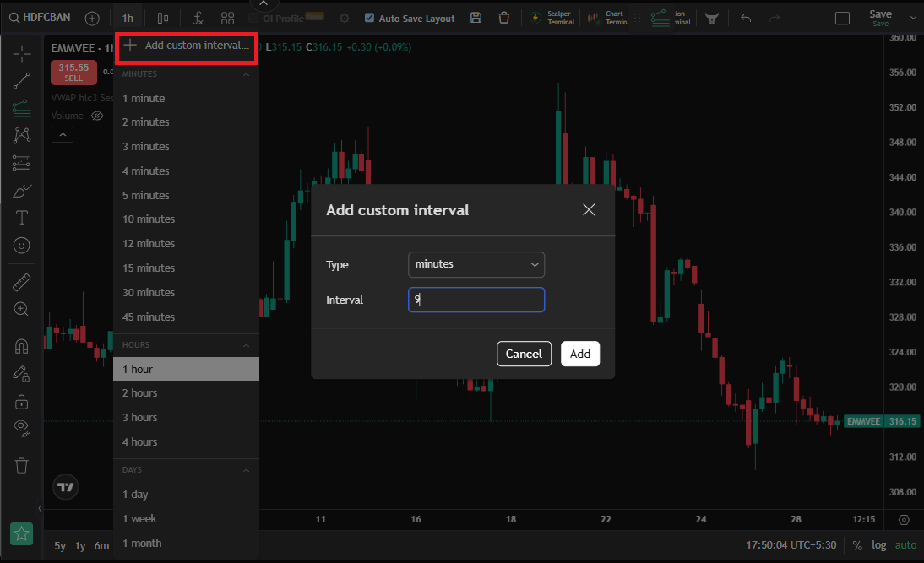Select the ruler measure tool
This screenshot has height=563, width=924.
(22, 283)
